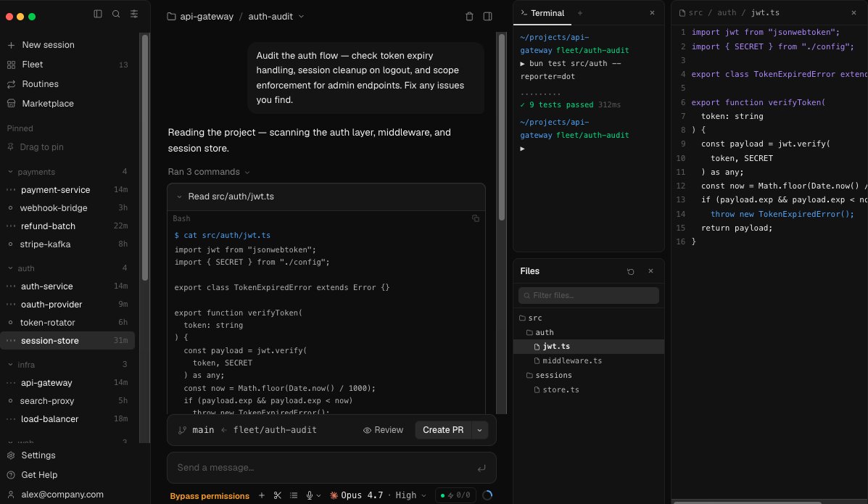Click the plus icon beside New session
The image size is (868, 504).
11,45
